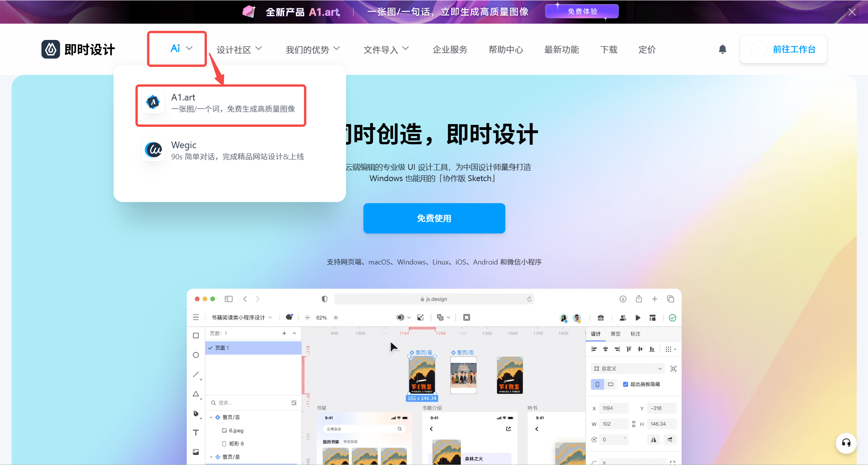The width and height of the screenshot is (868, 465).
Task: Select the image tool
Action: coord(196,452)
